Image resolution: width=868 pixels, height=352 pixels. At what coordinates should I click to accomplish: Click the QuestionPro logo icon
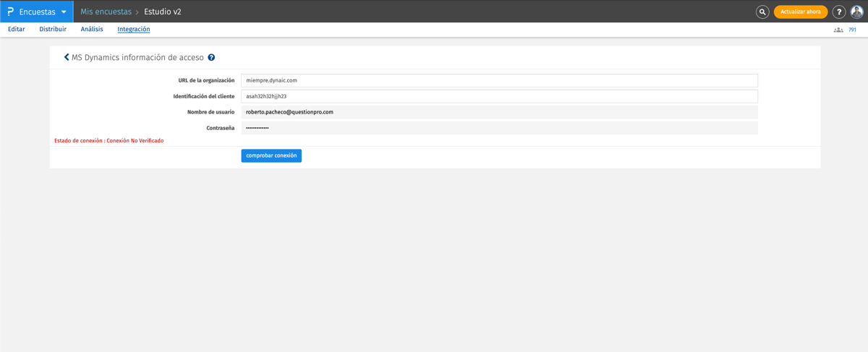pyautogui.click(x=10, y=12)
